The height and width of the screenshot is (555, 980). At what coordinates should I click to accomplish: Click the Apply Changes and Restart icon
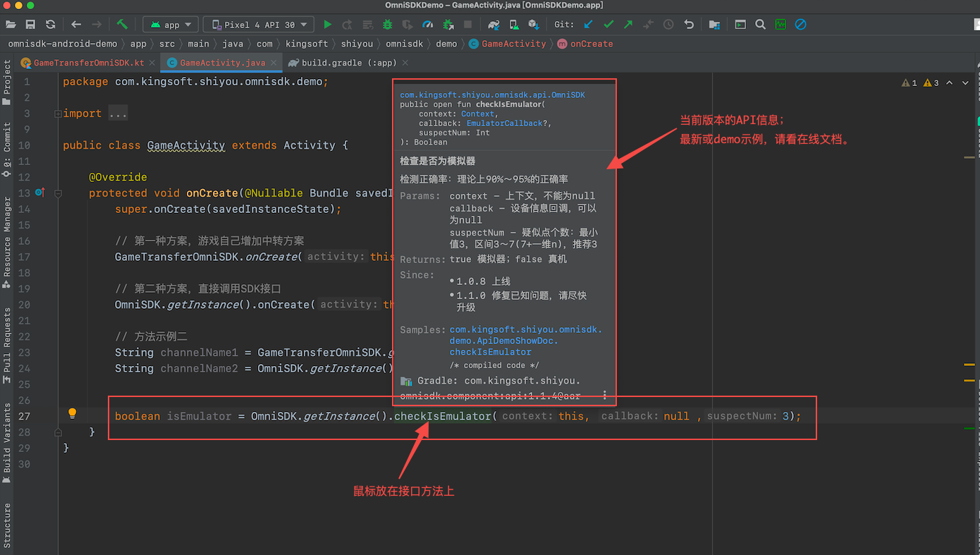click(x=347, y=24)
